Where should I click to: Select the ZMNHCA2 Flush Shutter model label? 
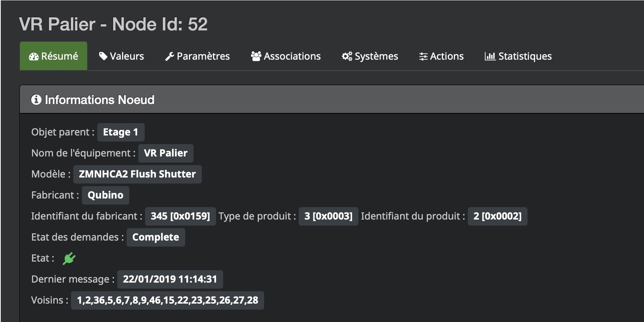[x=137, y=174]
